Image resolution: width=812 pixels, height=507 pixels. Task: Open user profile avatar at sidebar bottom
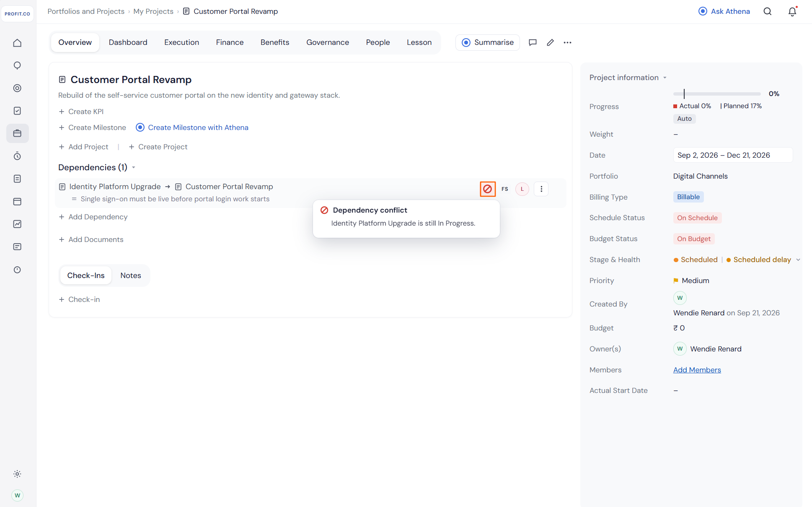[17, 495]
